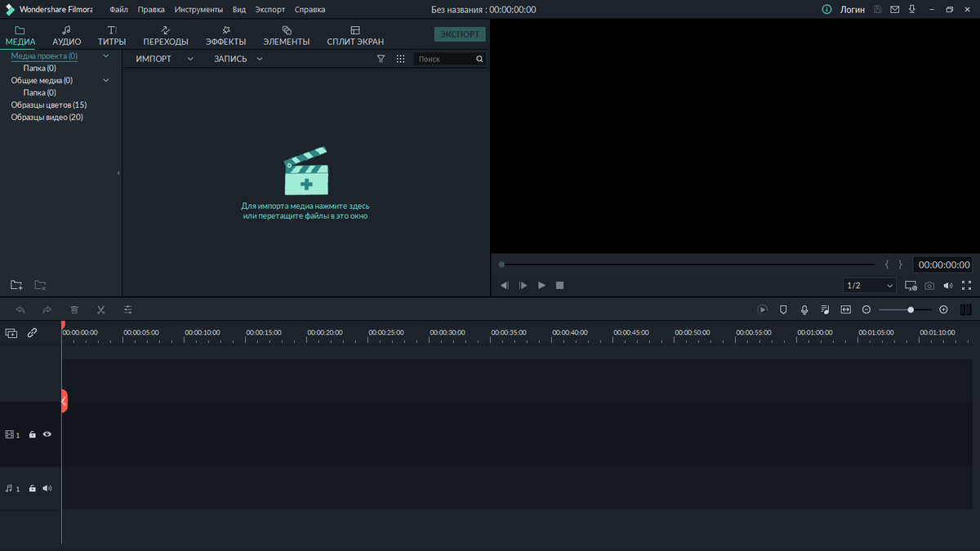Switch media grid view icon

point(400,59)
